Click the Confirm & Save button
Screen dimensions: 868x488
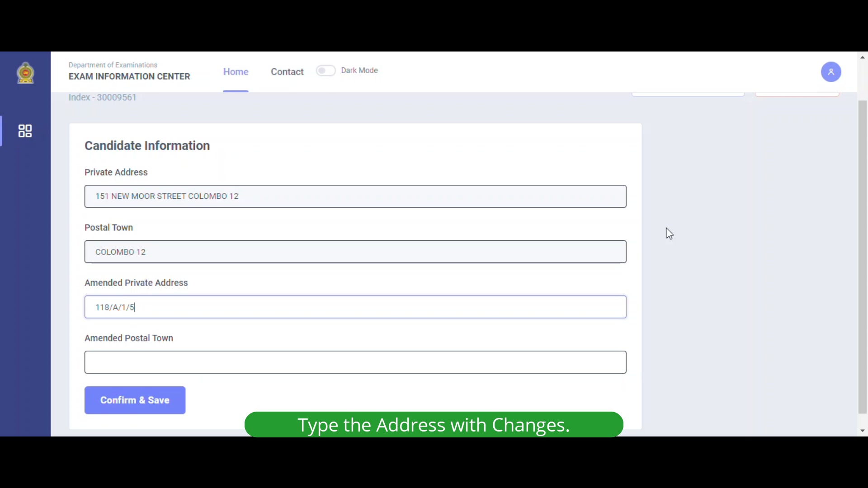click(x=135, y=400)
